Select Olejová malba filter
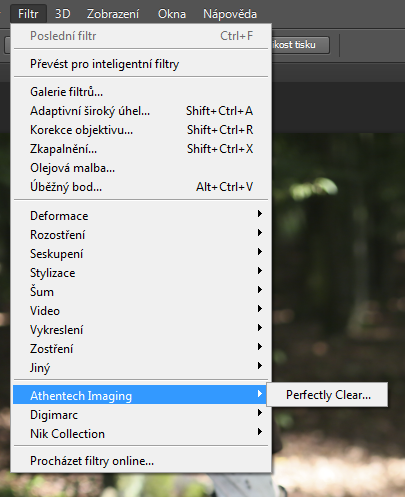The height and width of the screenshot is (497, 405). click(x=141, y=168)
